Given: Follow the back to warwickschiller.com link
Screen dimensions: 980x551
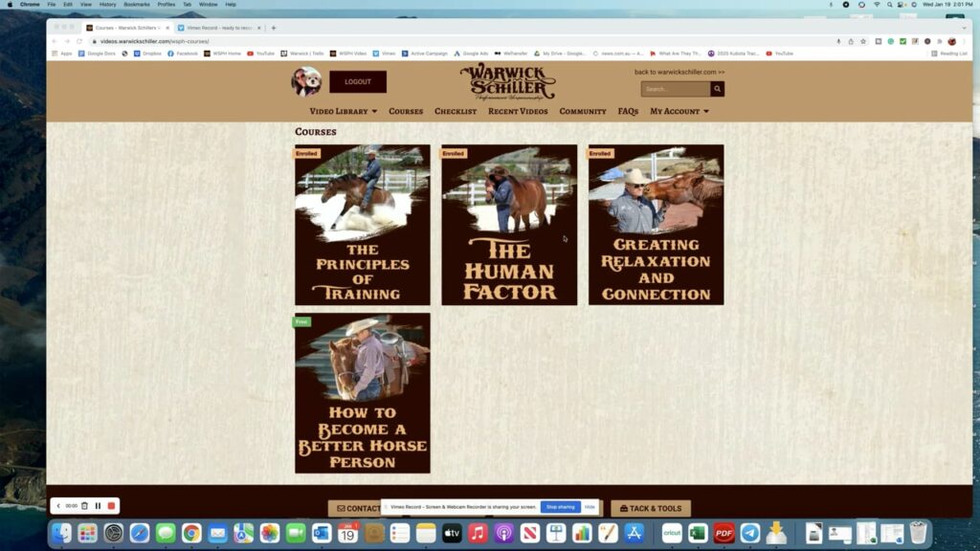Looking at the screenshot, I should point(679,72).
